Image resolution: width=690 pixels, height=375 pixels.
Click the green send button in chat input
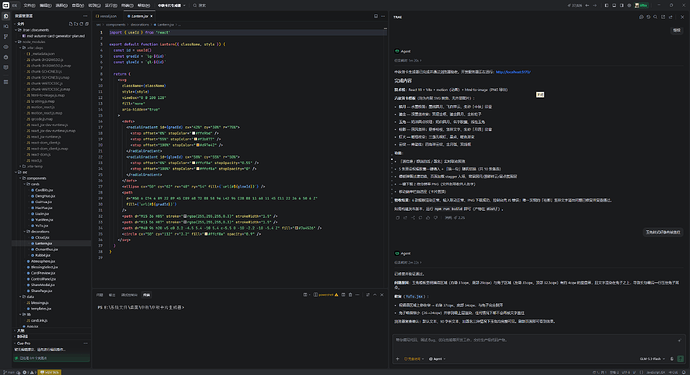point(680,359)
